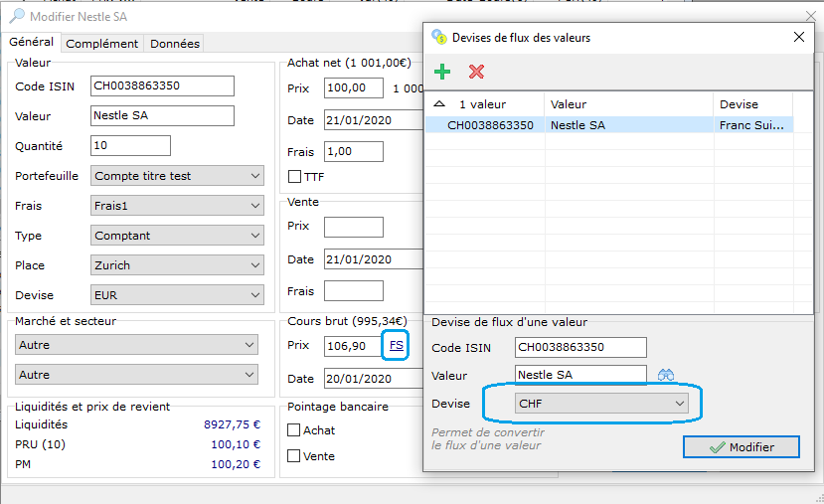Click the Cours brut Date field 20/01/2020
824x504 pixels.
point(373,379)
